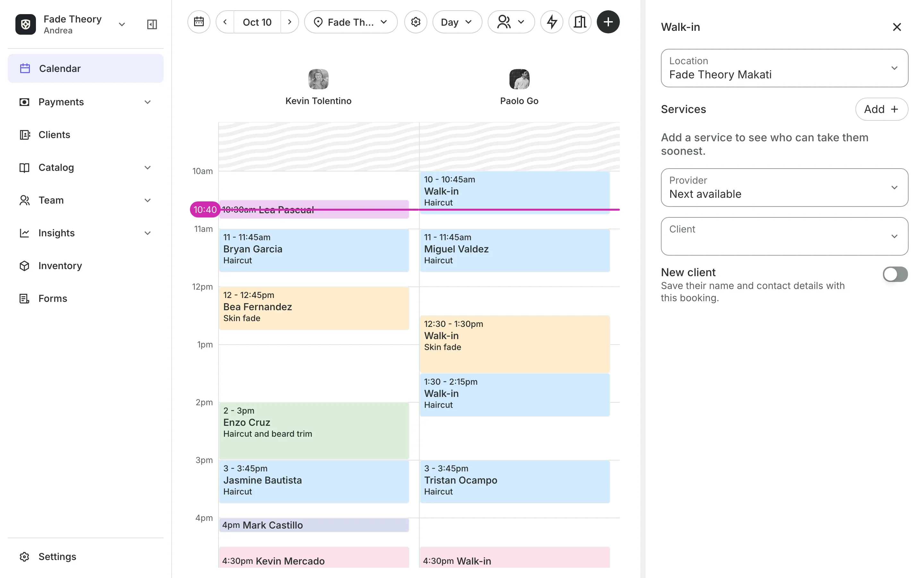Image resolution: width=924 pixels, height=578 pixels.
Task: Open the Provider Next available dropdown
Action: tap(784, 187)
